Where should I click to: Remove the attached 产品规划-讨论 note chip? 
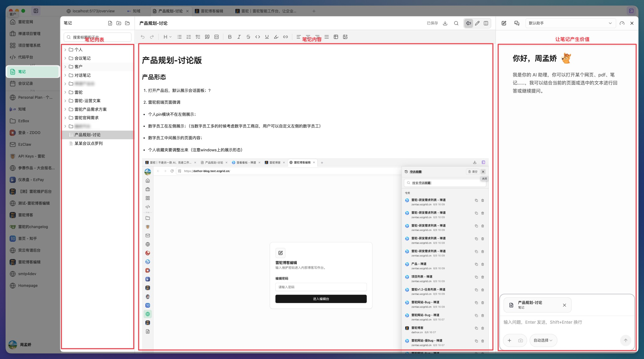click(x=565, y=305)
